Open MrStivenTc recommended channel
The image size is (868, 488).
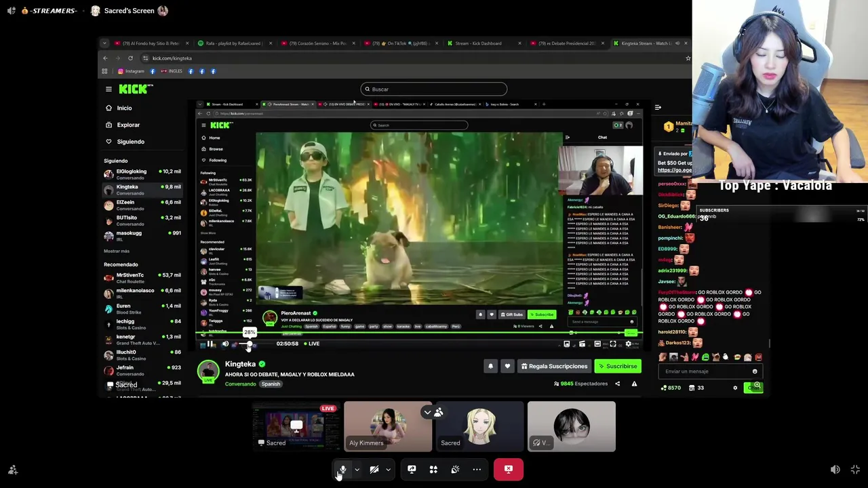(142, 278)
